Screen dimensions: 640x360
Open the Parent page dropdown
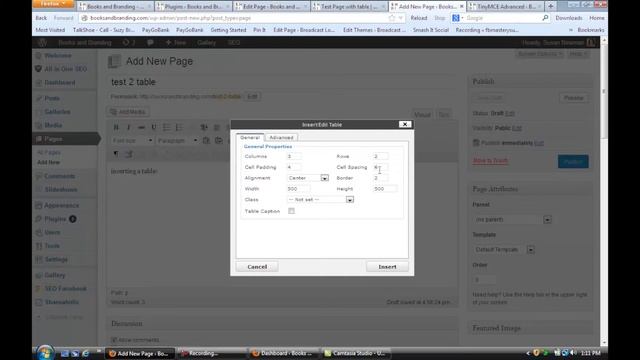tap(513, 220)
